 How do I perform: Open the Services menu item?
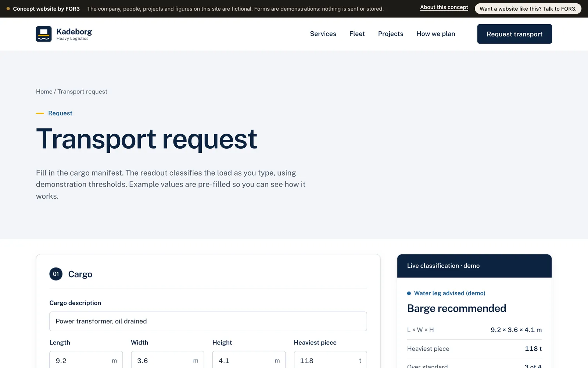tap(323, 34)
